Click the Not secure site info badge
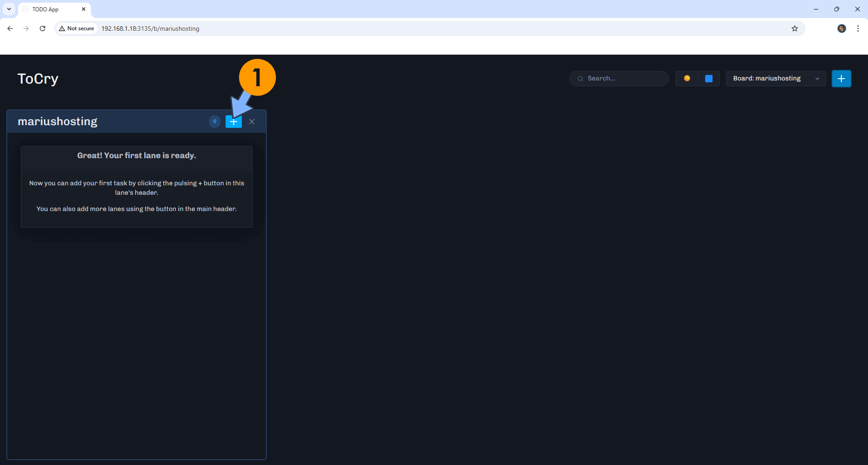The height and width of the screenshot is (465, 868). tap(77, 28)
